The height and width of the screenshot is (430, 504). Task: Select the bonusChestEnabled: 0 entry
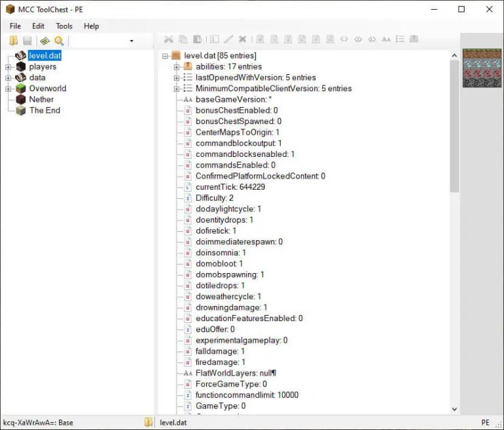[236, 110]
